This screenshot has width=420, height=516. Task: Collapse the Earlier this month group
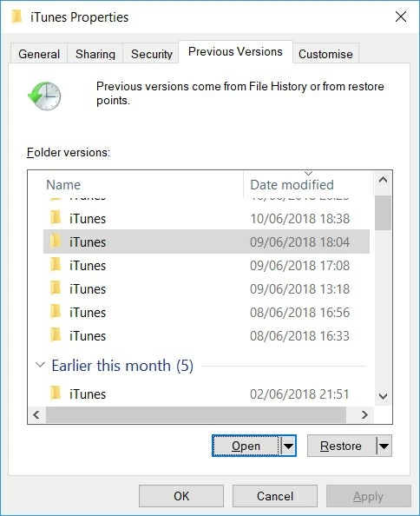(40, 365)
